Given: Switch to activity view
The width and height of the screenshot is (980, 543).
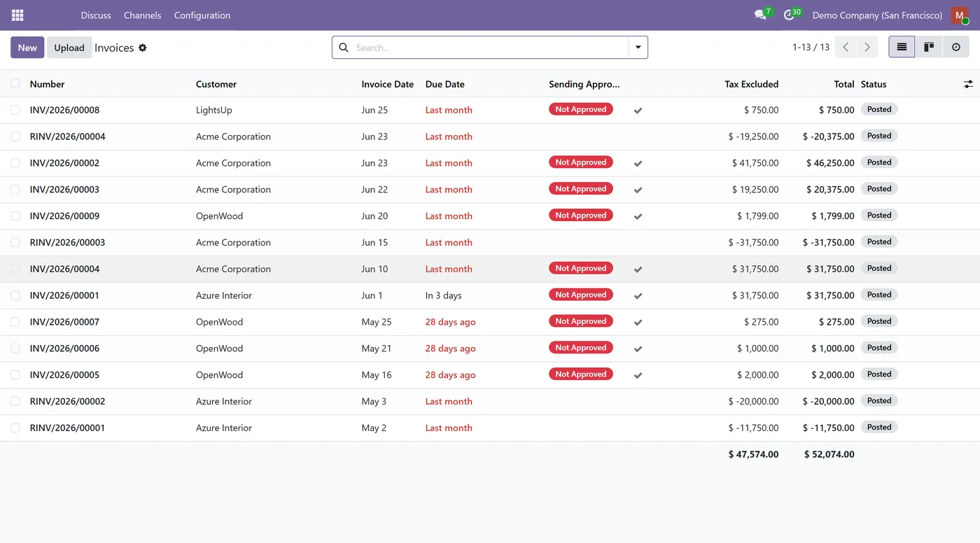Looking at the screenshot, I should (x=956, y=47).
